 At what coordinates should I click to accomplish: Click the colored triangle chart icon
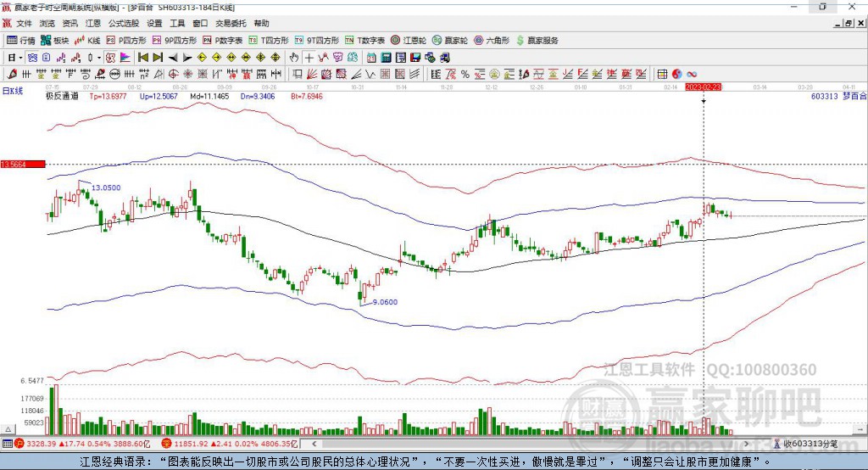tap(125, 58)
